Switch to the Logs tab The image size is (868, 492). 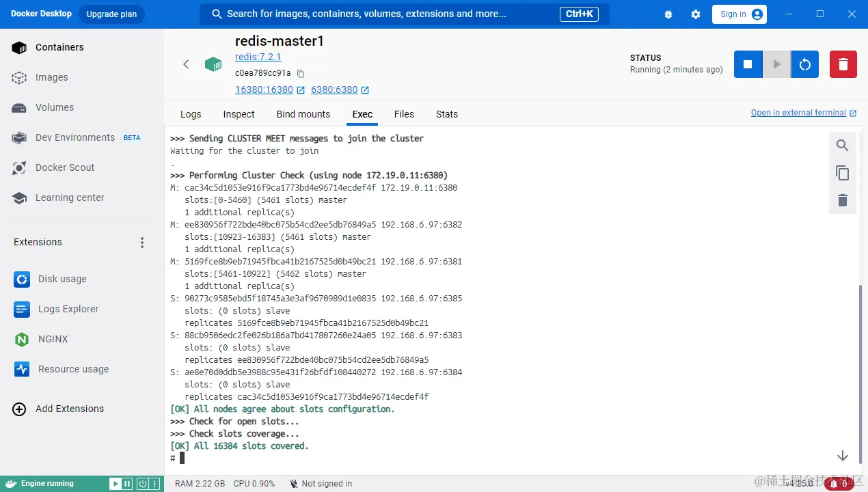(191, 114)
